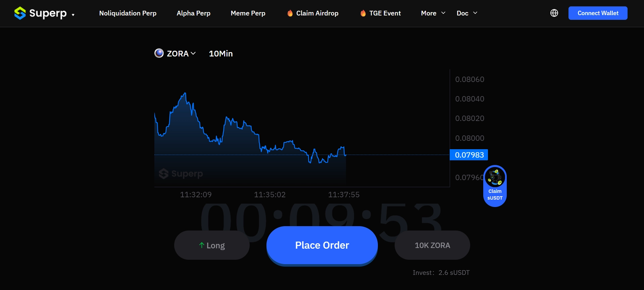Click the 0.07983 current price label
The image size is (644, 290).
[x=469, y=155]
